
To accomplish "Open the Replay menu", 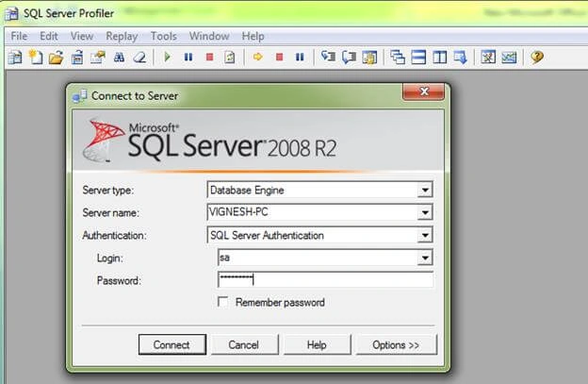I will 122,37.
